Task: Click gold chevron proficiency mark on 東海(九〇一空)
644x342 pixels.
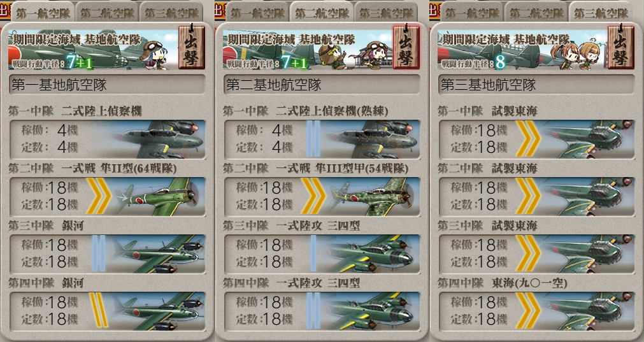Action: tap(528, 310)
